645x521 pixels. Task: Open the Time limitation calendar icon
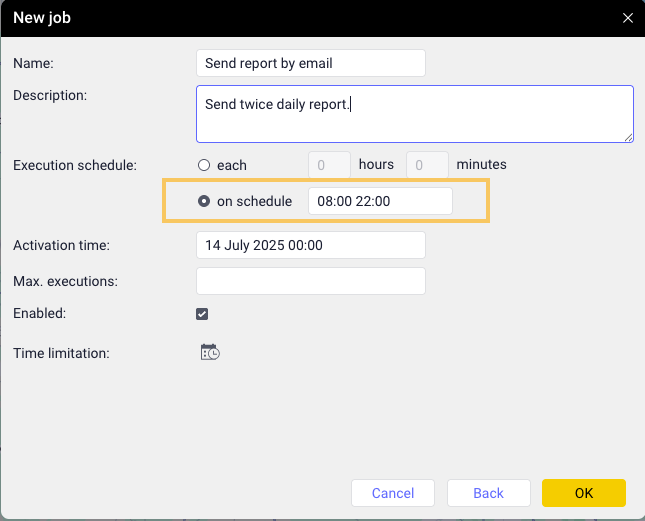point(210,352)
